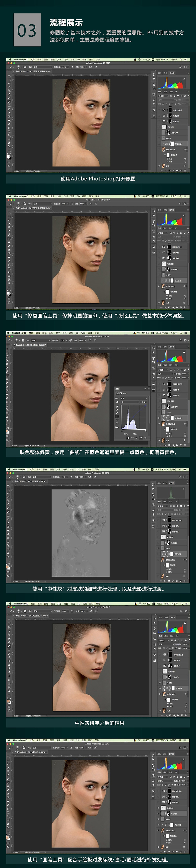The height and width of the screenshot is (868, 196).
Task: Add a layer mask in 打开原图 Layers panel
Action: pos(170,170)
